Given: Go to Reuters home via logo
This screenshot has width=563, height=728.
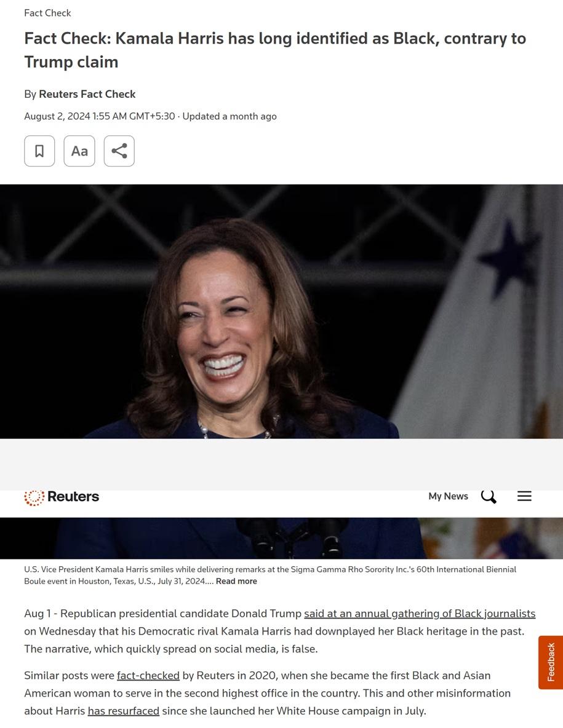Looking at the screenshot, I should pyautogui.click(x=62, y=497).
